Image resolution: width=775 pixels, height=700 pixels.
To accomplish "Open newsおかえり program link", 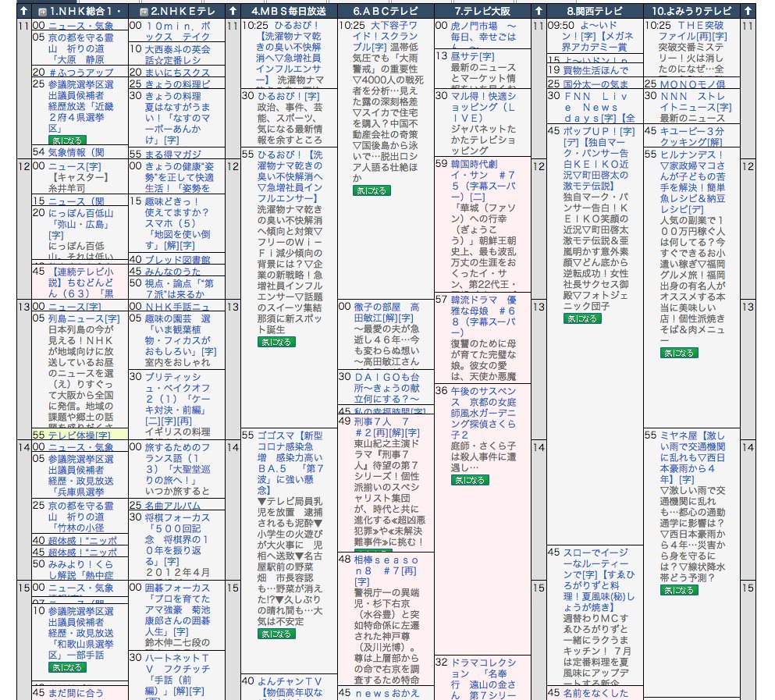I will click(x=386, y=693).
